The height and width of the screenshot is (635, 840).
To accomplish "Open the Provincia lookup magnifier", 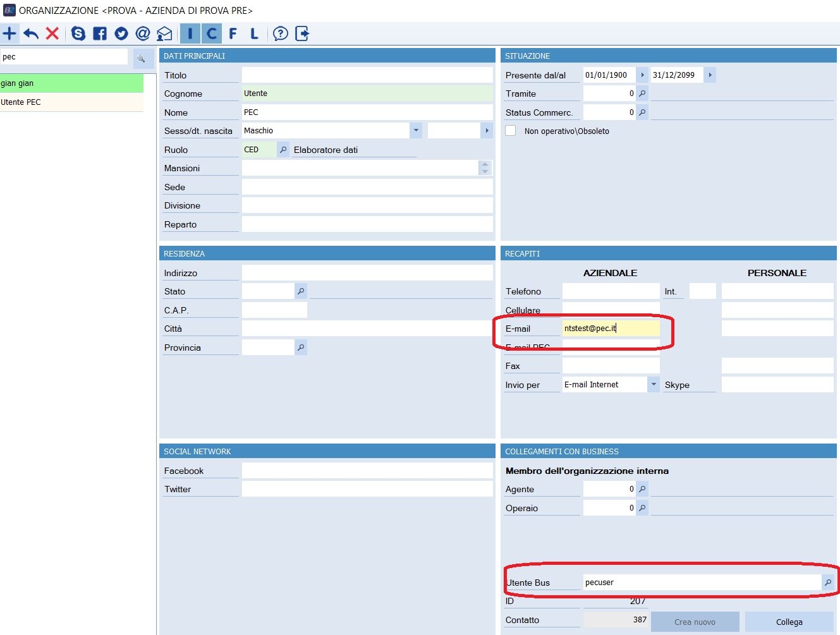I will coord(301,348).
